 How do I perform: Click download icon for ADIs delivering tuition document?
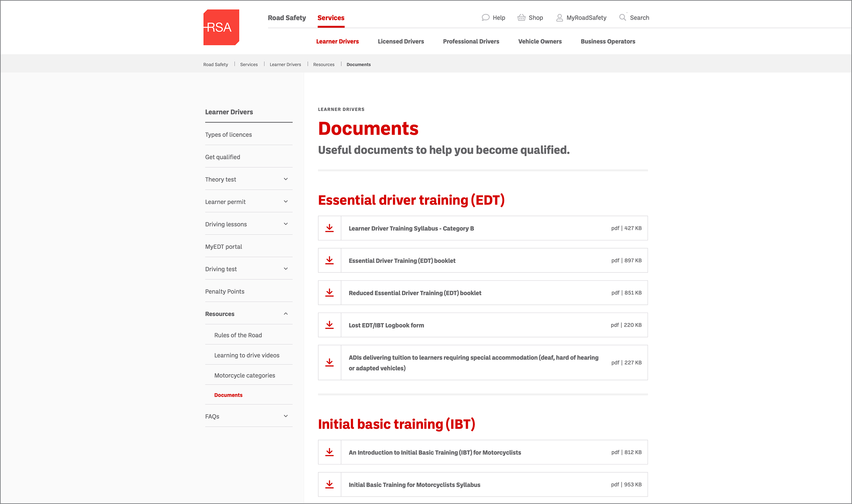click(x=330, y=363)
